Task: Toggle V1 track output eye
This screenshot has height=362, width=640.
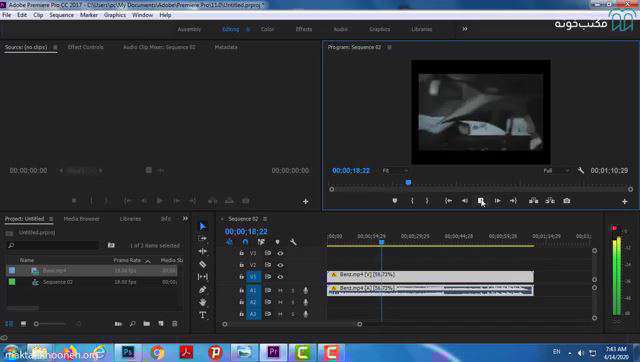Action: (280, 277)
